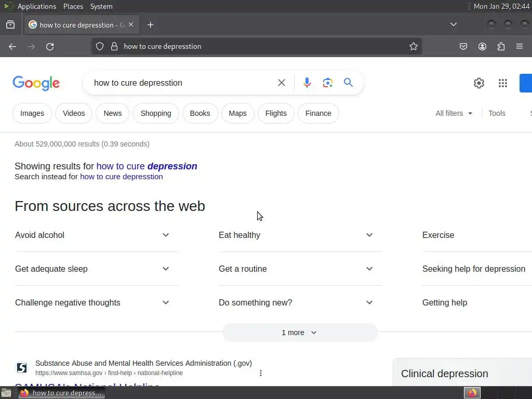
Task: Open a new tab with plus button
Action: tap(150, 25)
